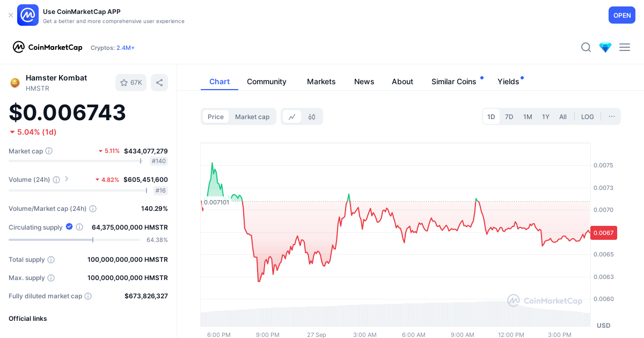This screenshot has height=338, width=644.
Task: Switch chart to Market cap view
Action: pos(252,116)
